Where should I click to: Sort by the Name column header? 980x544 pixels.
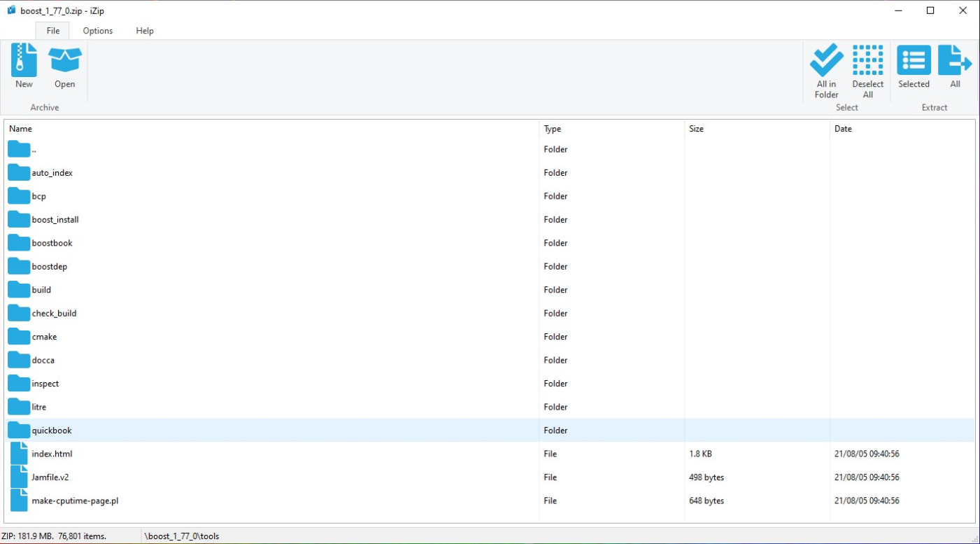272,129
